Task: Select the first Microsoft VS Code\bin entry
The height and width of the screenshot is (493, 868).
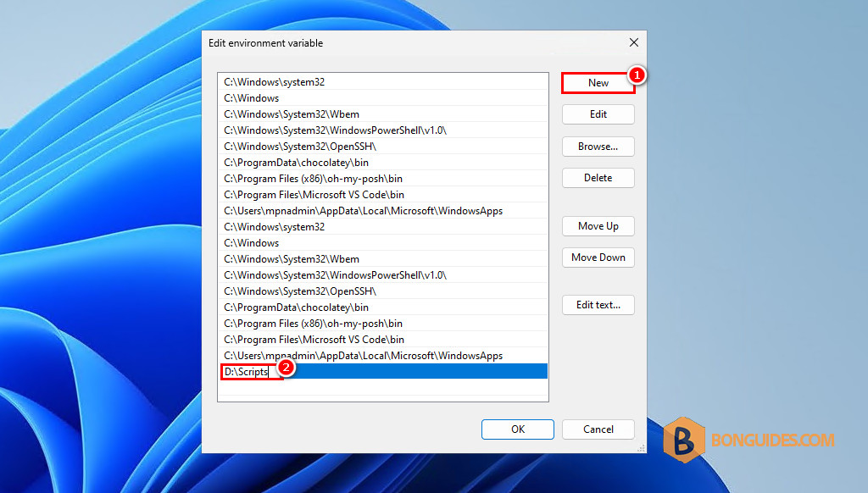Action: tap(383, 194)
